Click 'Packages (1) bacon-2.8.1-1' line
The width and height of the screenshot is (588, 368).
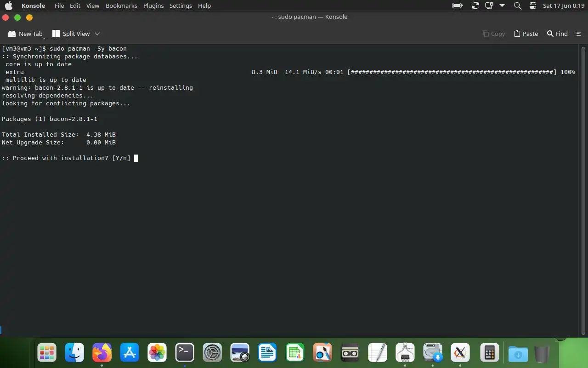click(50, 119)
